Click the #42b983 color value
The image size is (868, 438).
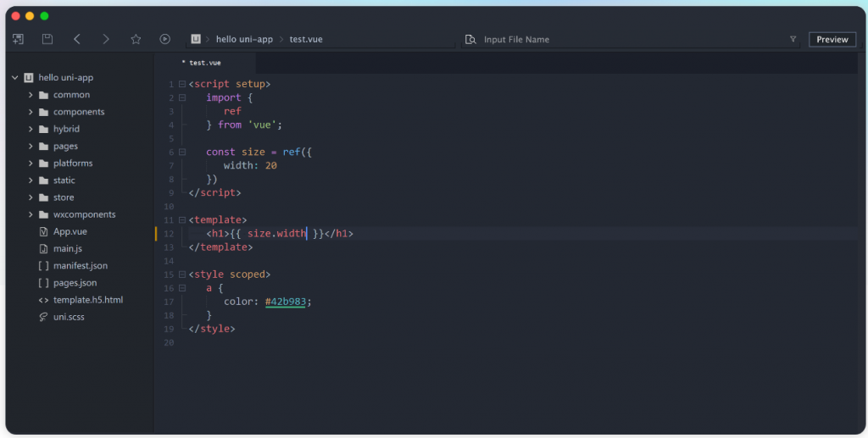tap(285, 302)
